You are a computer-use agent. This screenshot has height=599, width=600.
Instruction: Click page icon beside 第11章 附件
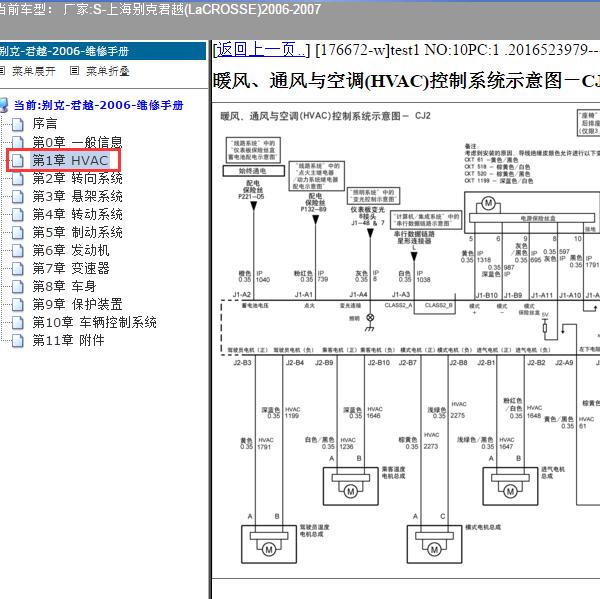click(x=18, y=340)
